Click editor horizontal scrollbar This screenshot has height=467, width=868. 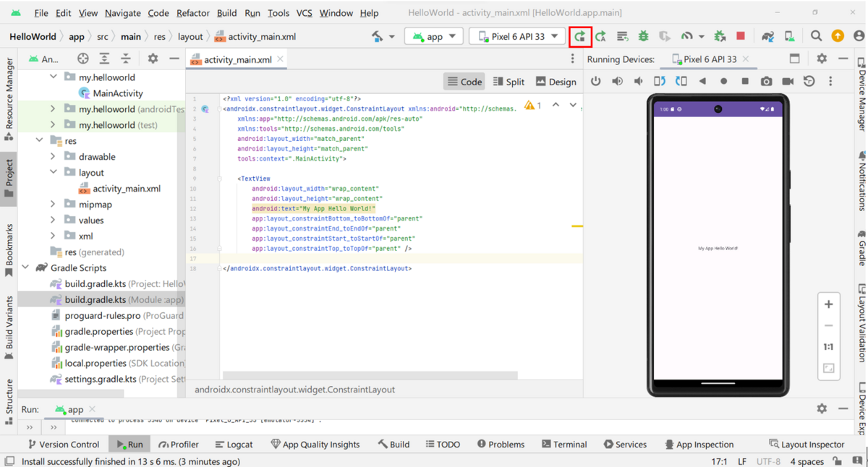click(x=370, y=375)
